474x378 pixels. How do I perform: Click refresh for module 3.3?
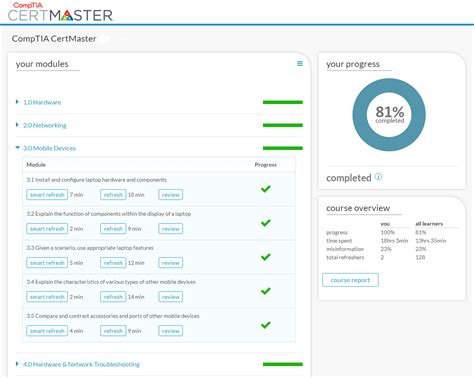click(x=113, y=263)
